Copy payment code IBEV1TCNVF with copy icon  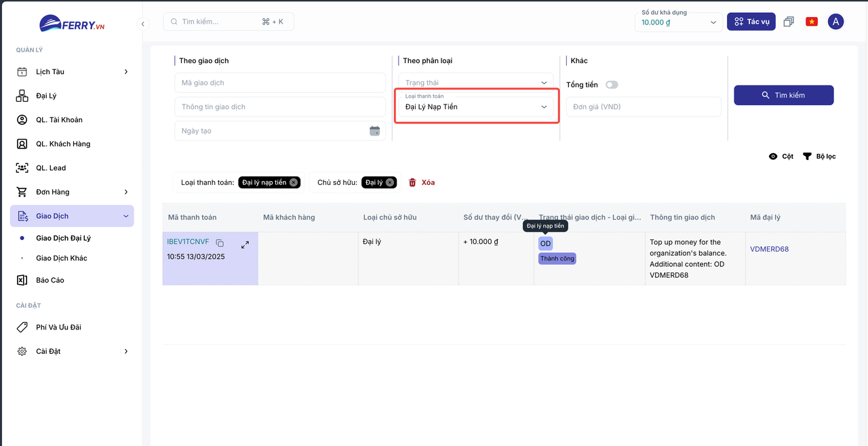(220, 243)
